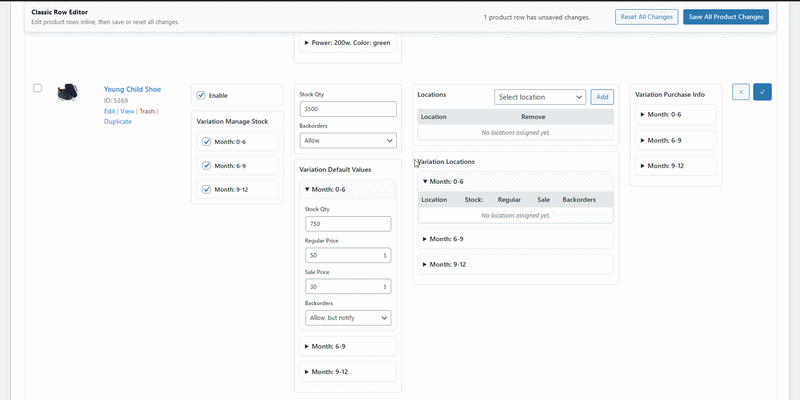800x400 pixels.
Task: Expand Month: 6-9 in Variation Default Values
Action: click(x=326, y=346)
